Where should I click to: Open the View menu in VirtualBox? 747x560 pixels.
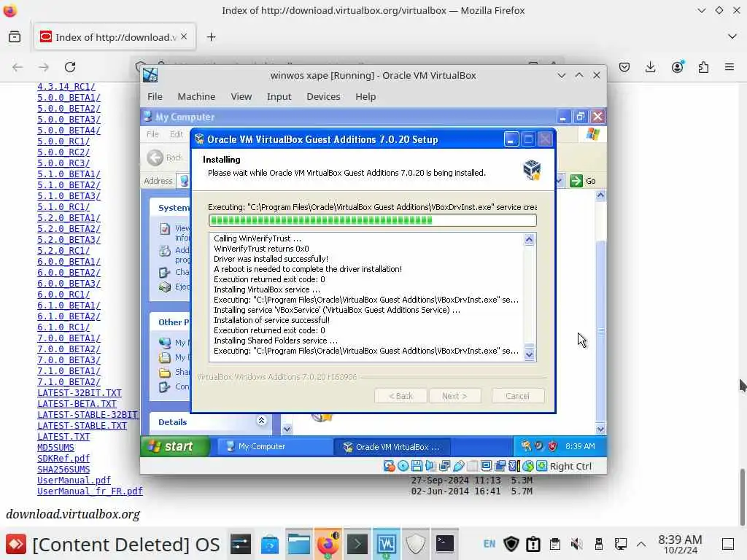(241, 97)
